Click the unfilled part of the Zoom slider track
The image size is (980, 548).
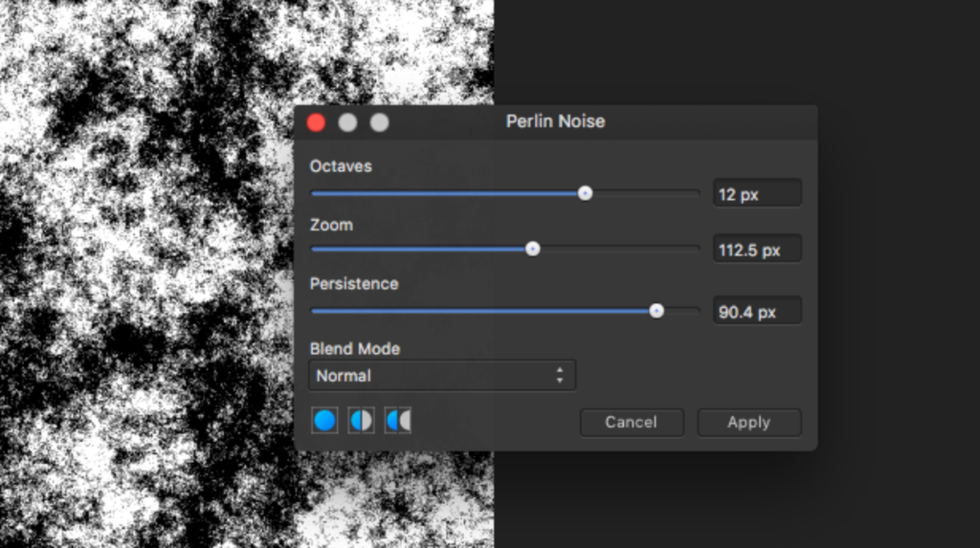[x=619, y=250]
